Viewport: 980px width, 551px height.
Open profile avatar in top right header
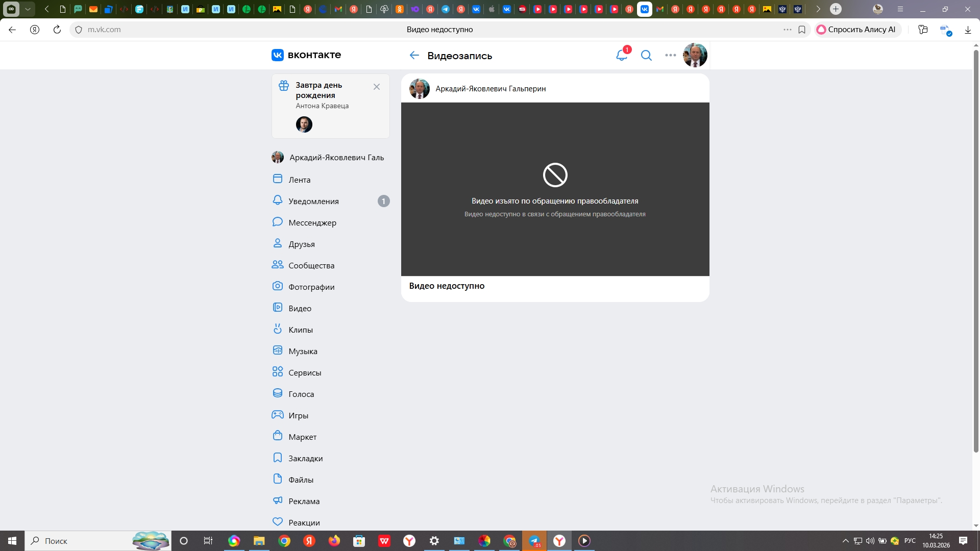(x=695, y=55)
